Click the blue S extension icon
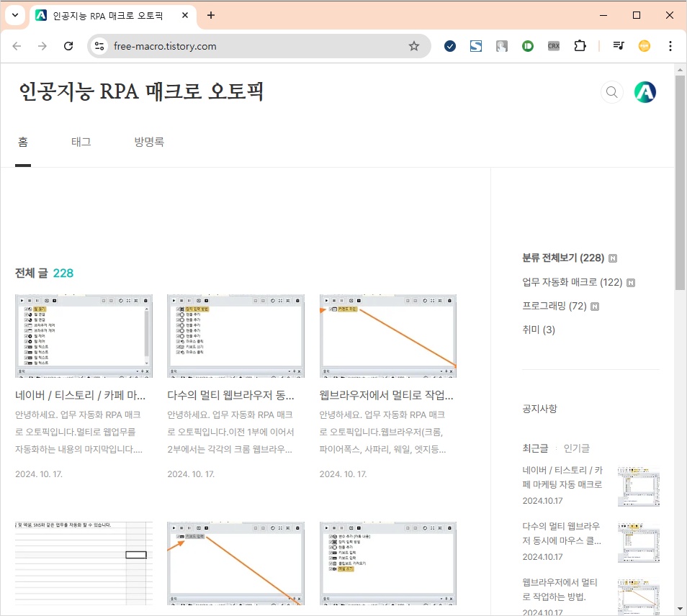The image size is (687, 616). (x=476, y=46)
